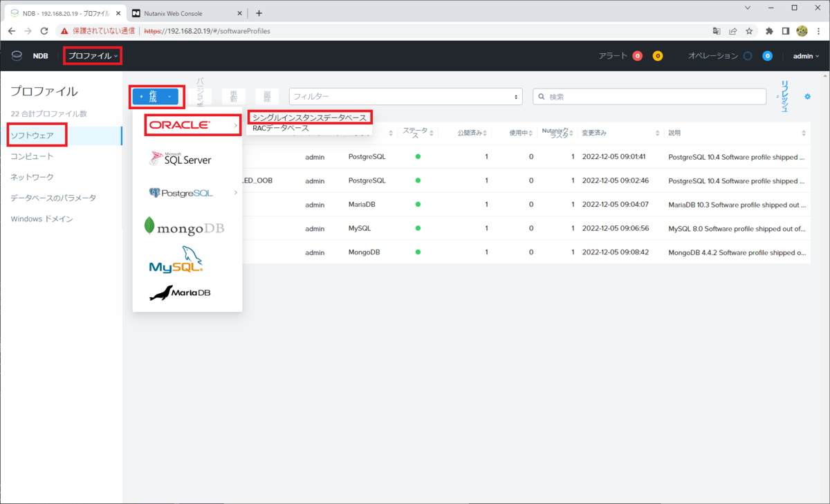
Task: Select シングルインスタンスデータベース submenu item
Action: pyautogui.click(x=309, y=118)
